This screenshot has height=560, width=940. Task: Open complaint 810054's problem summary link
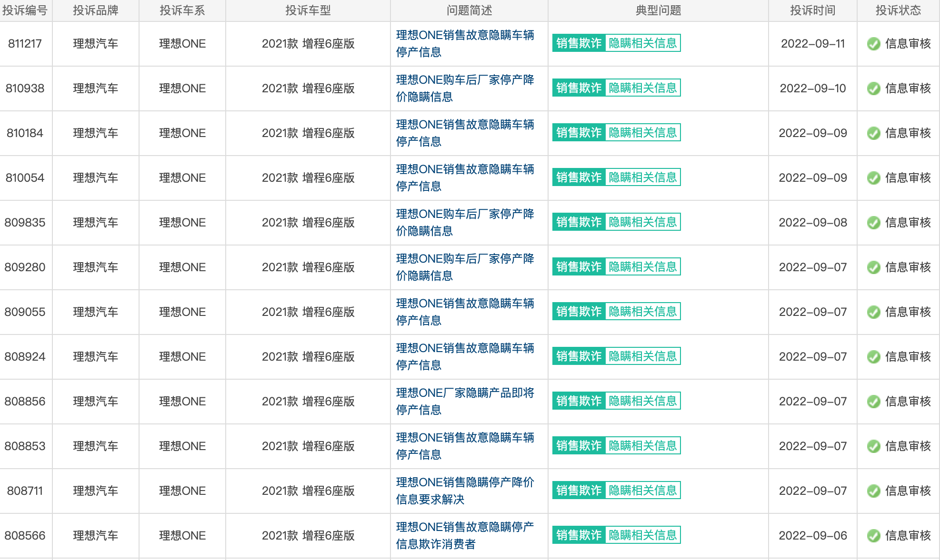point(465,177)
